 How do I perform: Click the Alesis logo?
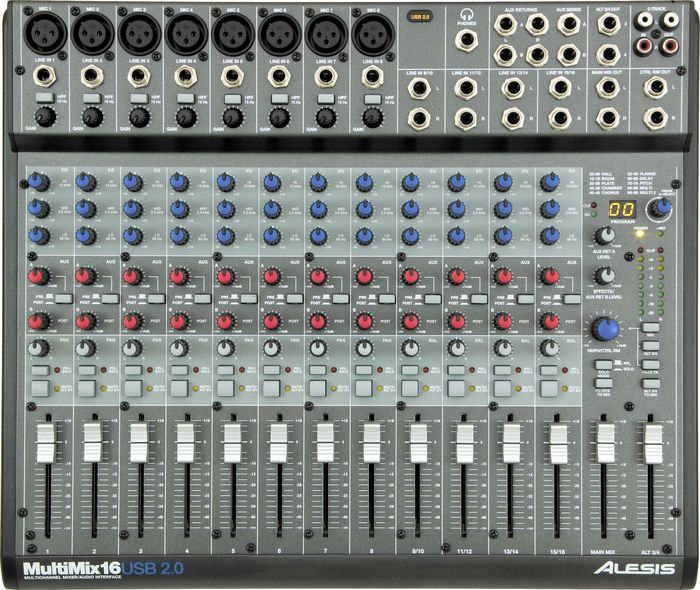tap(633, 568)
